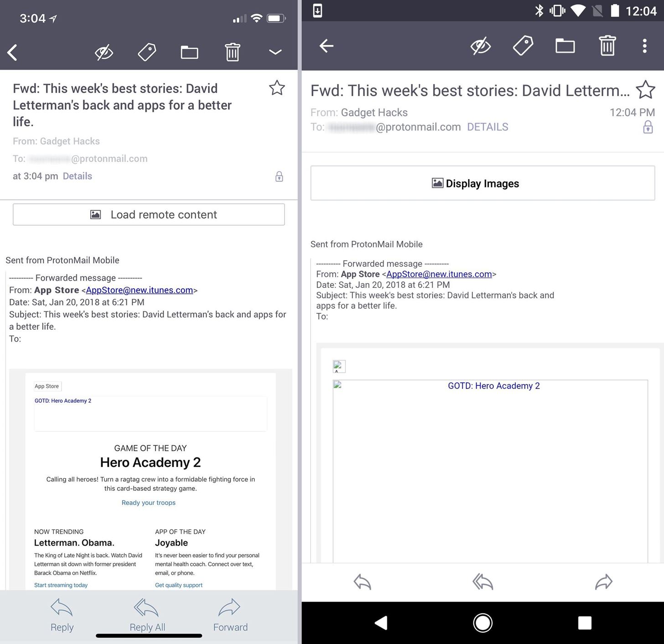This screenshot has height=644, width=664.
Task: Star the forwarded email on iOS
Action: point(276,88)
